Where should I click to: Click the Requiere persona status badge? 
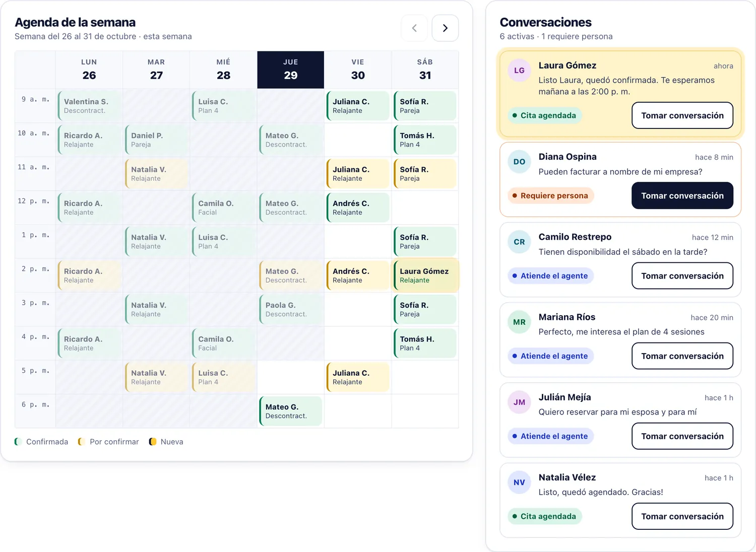click(550, 195)
